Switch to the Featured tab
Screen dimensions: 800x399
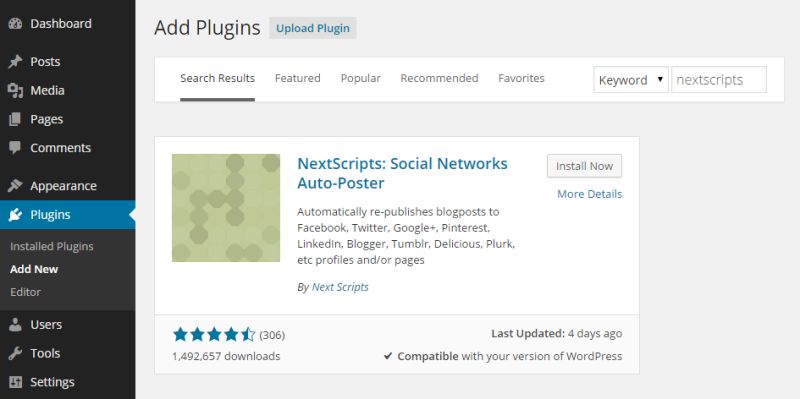[297, 79]
